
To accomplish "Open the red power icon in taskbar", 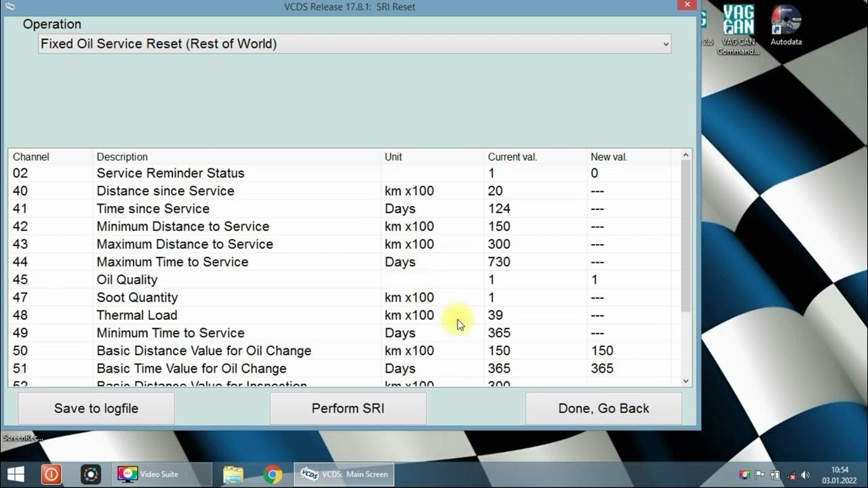I will tap(52, 474).
